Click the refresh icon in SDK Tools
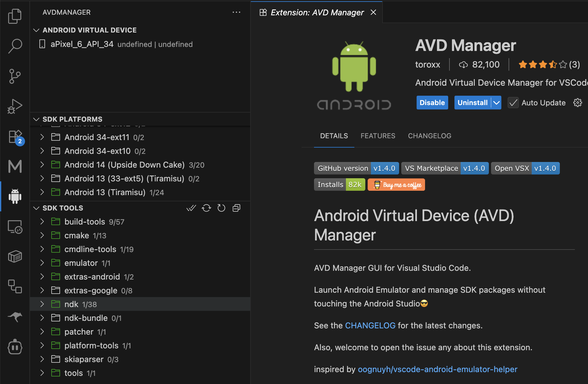588x384 pixels. (x=221, y=208)
